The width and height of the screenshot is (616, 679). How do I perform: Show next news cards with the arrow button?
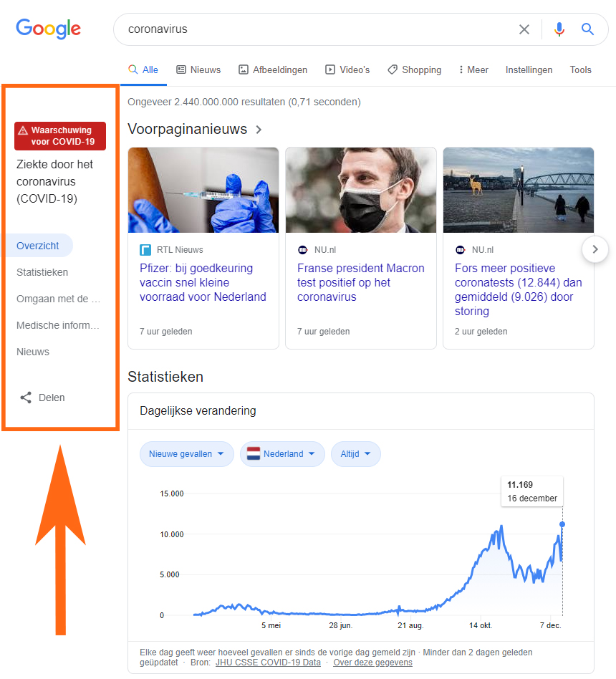click(595, 249)
